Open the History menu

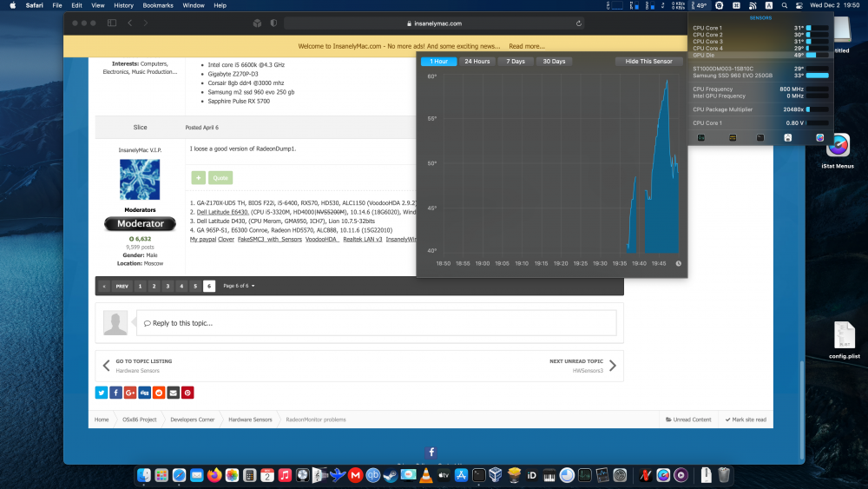pos(123,5)
